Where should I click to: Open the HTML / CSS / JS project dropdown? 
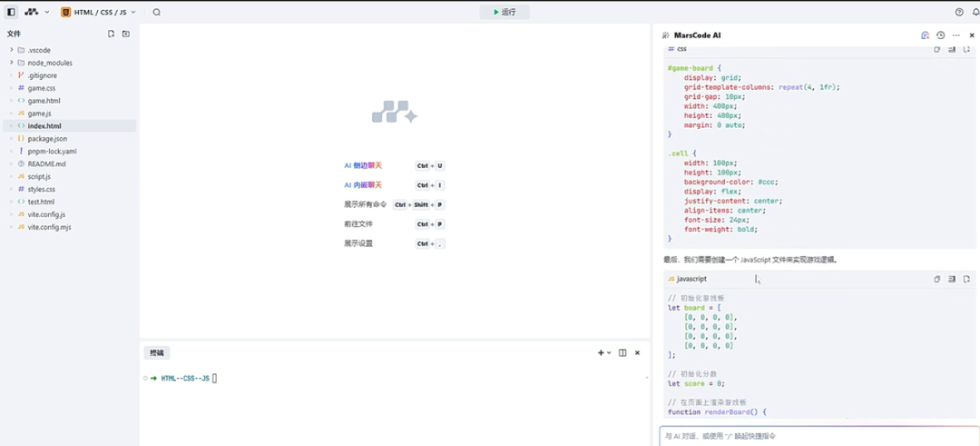98,12
